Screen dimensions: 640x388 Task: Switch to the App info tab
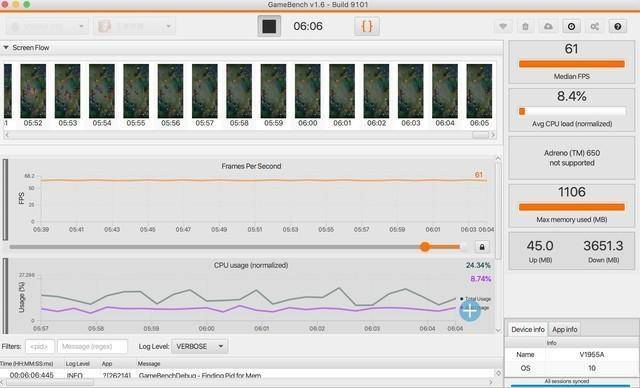[x=564, y=329]
